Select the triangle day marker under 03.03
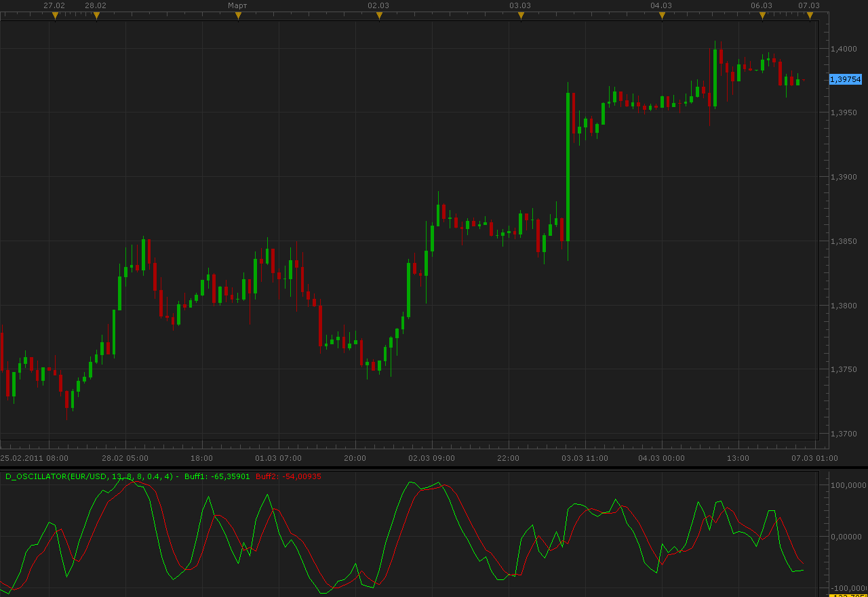 521,16
